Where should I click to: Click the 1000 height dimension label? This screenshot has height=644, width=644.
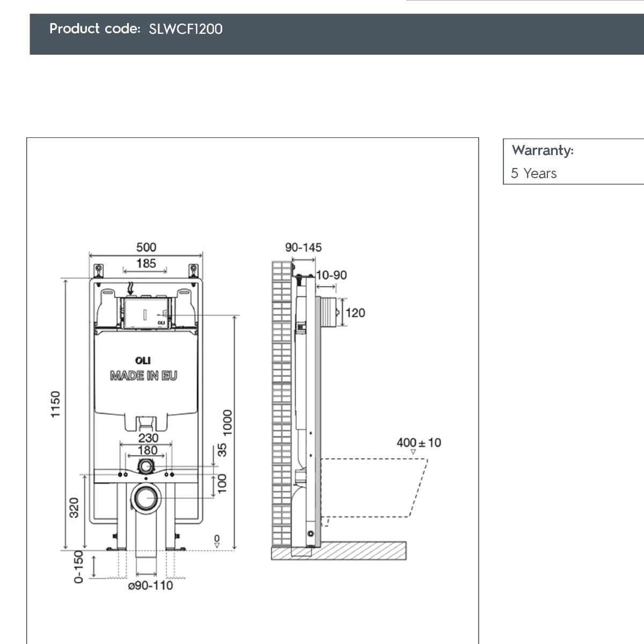tap(228, 423)
